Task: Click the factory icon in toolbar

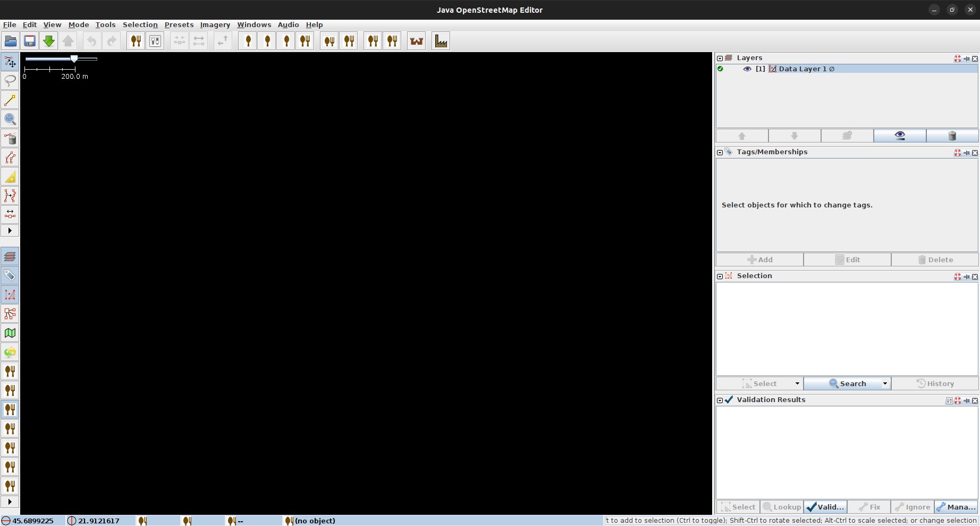Action: click(x=441, y=41)
